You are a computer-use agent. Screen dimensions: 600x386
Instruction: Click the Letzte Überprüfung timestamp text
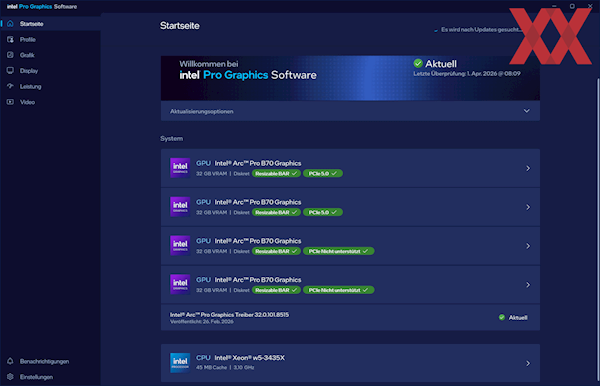(x=467, y=73)
